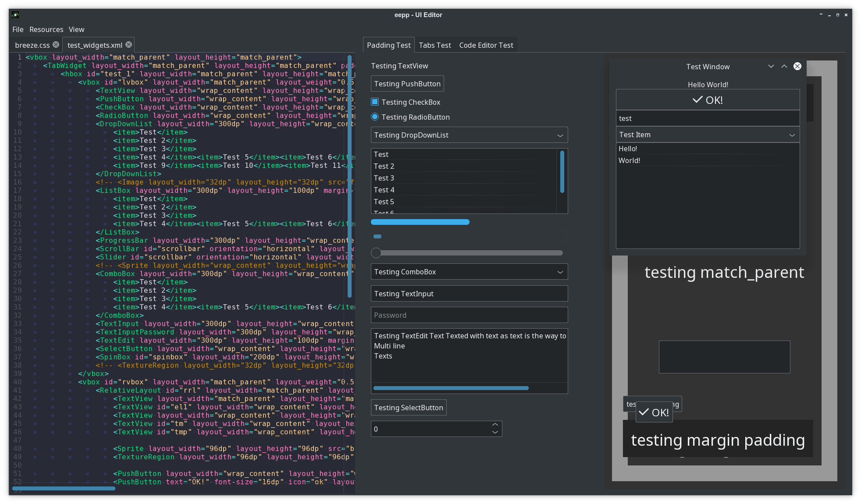Switch to the Tabs Test tab
The height and width of the screenshot is (504, 861).
pyautogui.click(x=434, y=45)
